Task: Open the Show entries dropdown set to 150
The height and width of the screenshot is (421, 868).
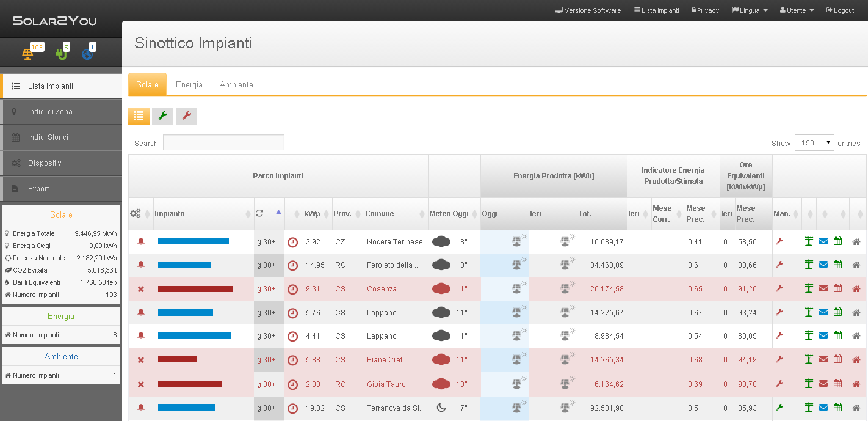Action: (814, 143)
